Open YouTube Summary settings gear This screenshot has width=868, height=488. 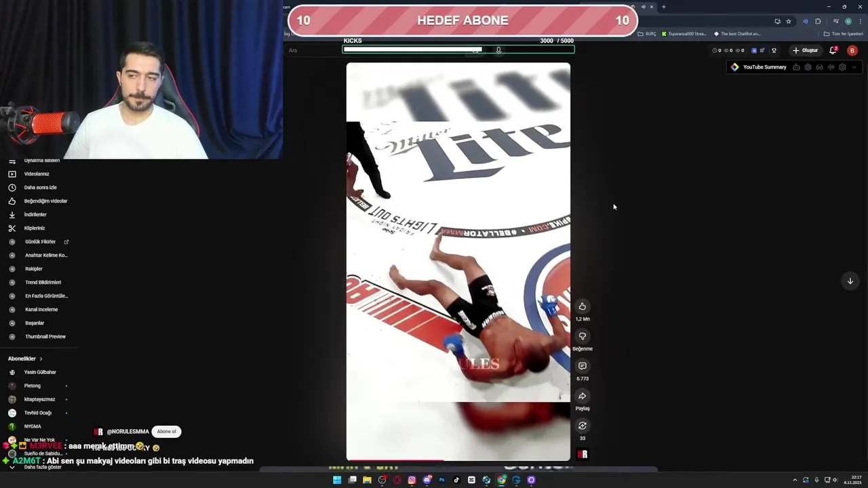842,67
